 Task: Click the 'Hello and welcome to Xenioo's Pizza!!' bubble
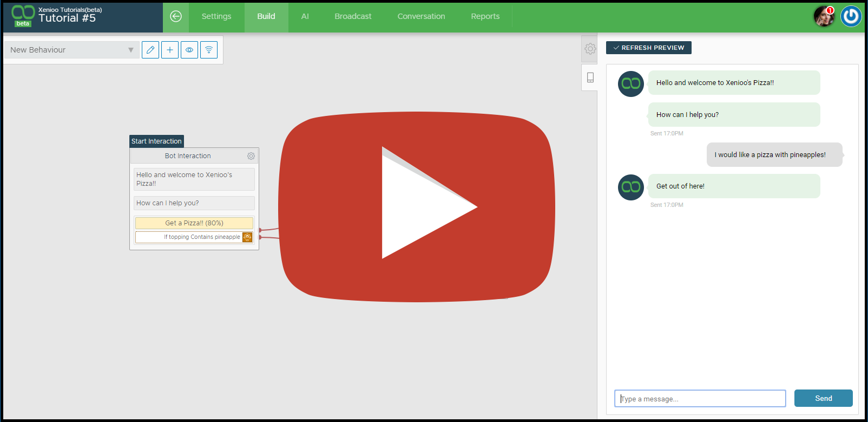pos(734,83)
